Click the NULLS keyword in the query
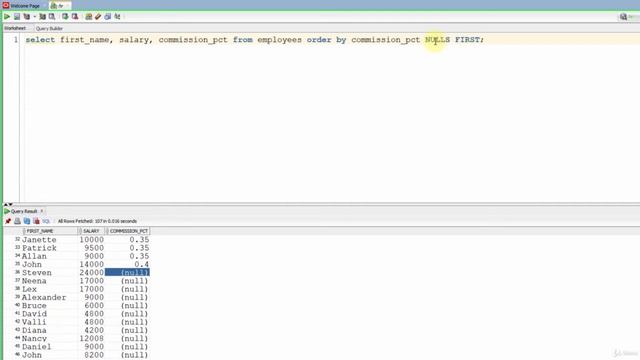This screenshot has width=640, height=360. (x=437, y=40)
